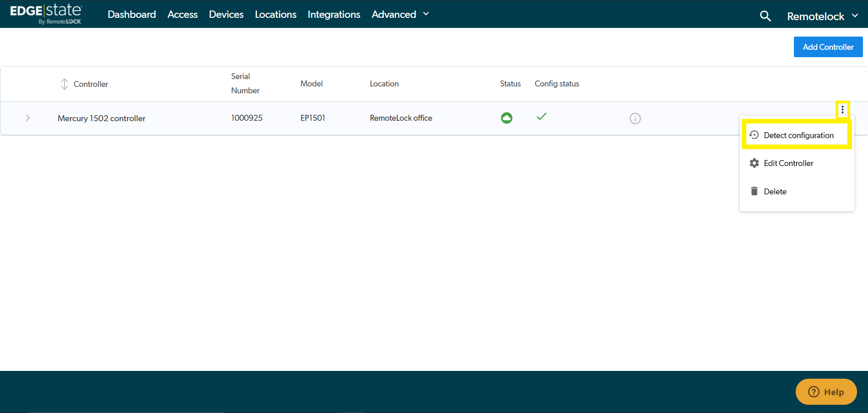This screenshot has height=413, width=868.
Task: Choose Edit Controller in the context menu
Action: click(x=788, y=163)
